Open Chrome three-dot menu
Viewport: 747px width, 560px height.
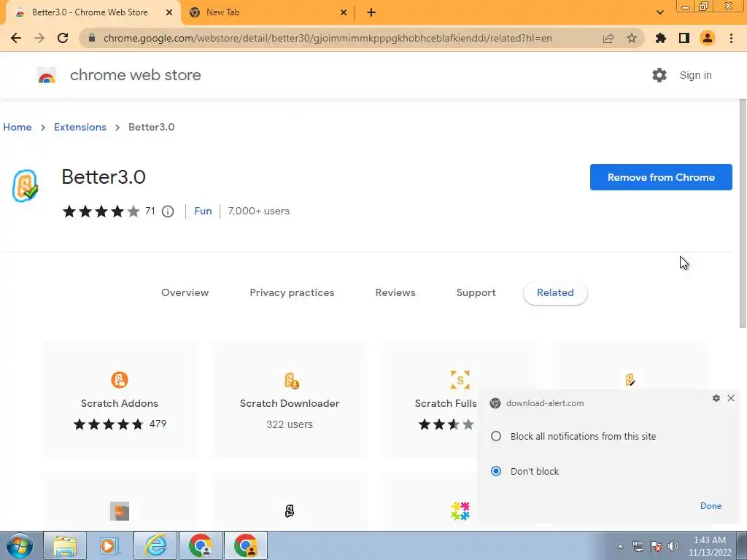731,38
